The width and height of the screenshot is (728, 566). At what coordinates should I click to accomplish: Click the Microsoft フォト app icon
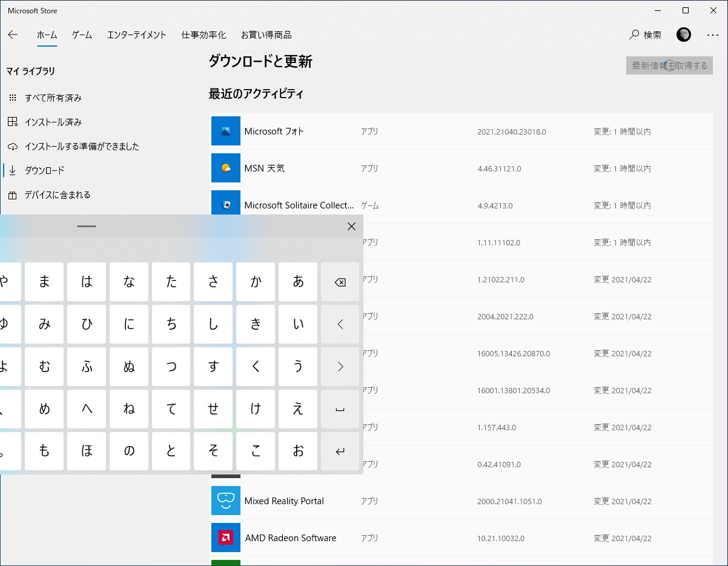(x=226, y=131)
